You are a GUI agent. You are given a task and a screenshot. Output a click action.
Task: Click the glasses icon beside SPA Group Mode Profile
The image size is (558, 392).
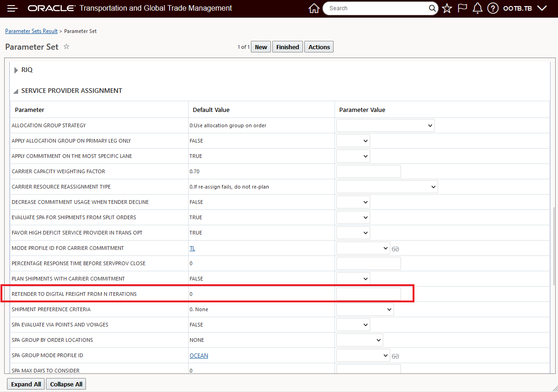click(x=395, y=356)
